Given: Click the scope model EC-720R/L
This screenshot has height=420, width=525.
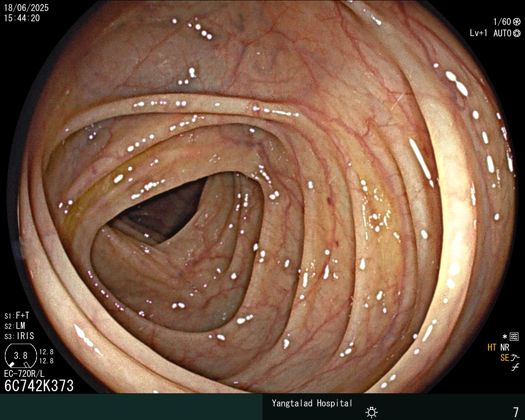Looking at the screenshot, I should click(x=24, y=374).
